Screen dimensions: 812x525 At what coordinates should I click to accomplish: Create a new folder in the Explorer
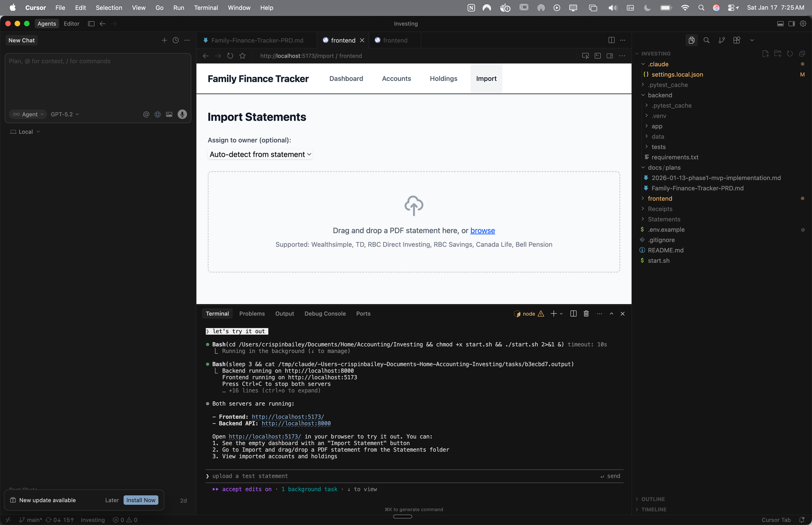(777, 53)
